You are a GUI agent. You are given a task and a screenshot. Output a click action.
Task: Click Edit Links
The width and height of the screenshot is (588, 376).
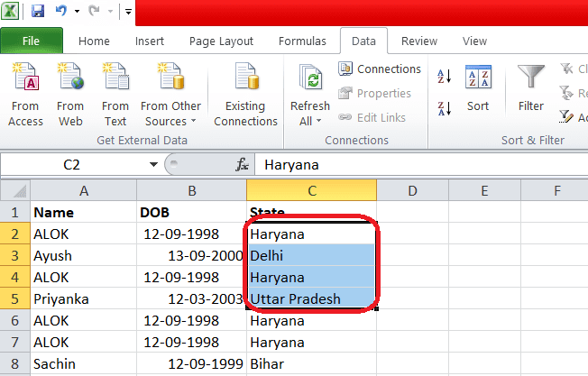pos(372,118)
